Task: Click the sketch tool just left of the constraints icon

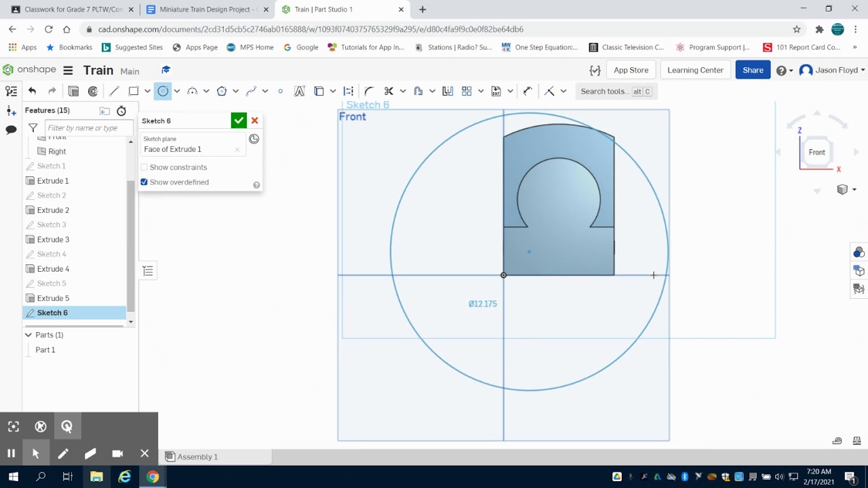Action: pos(528,91)
